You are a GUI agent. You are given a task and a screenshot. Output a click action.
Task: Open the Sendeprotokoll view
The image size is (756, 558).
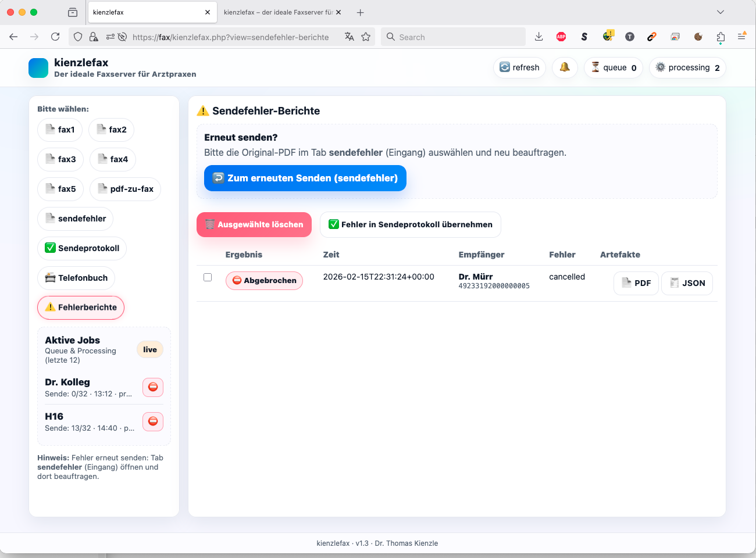[x=82, y=248]
